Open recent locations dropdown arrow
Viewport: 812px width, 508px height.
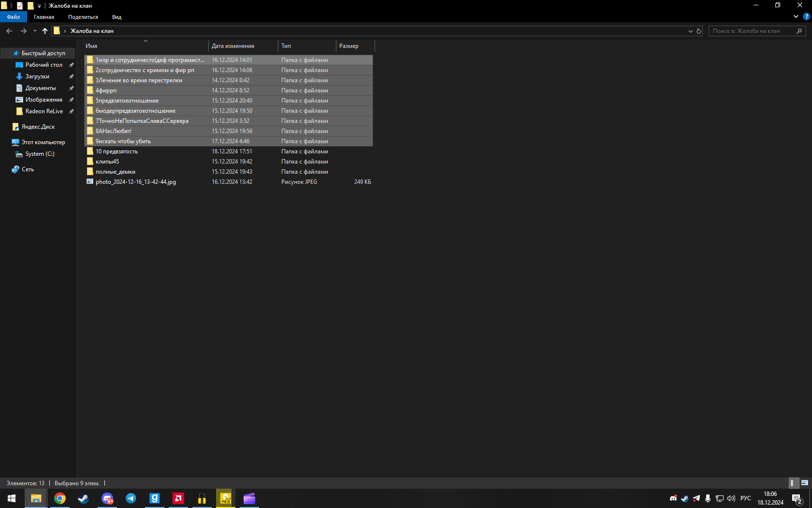35,31
